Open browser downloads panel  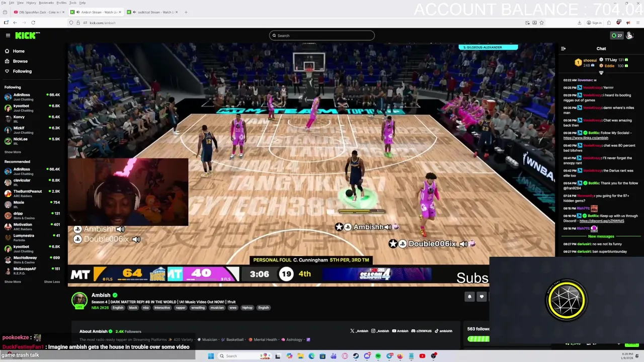pos(579,23)
